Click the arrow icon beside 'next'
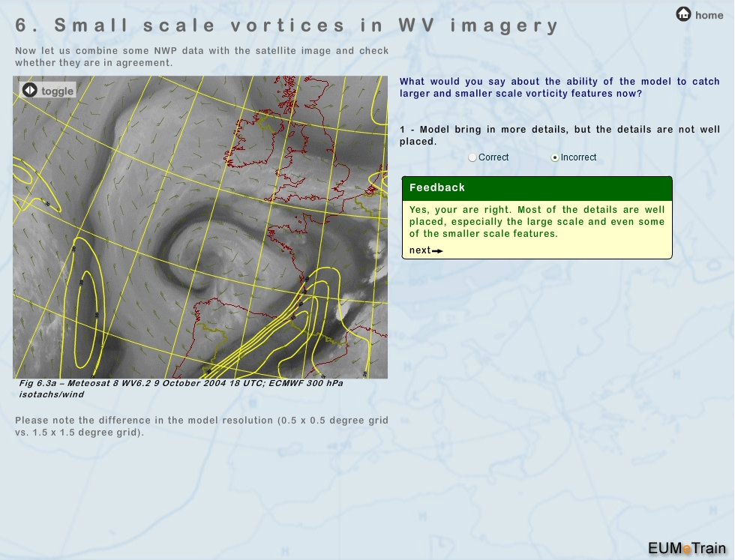 [438, 251]
